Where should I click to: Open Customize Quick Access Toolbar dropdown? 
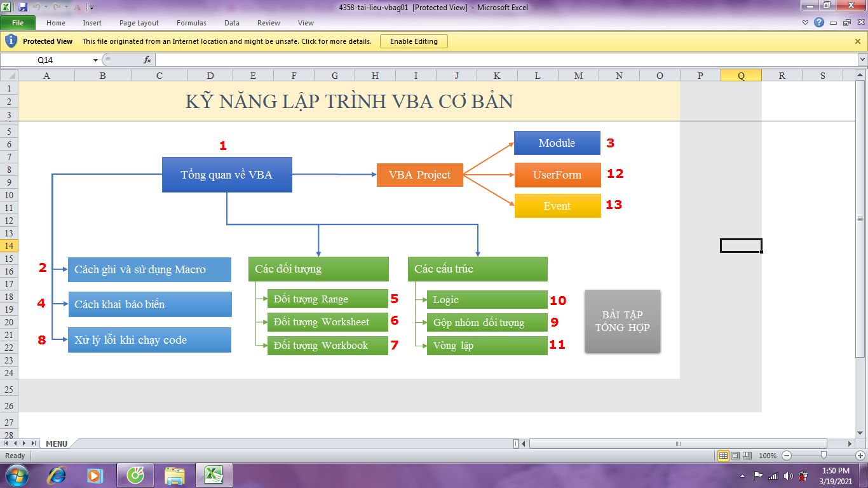click(92, 8)
